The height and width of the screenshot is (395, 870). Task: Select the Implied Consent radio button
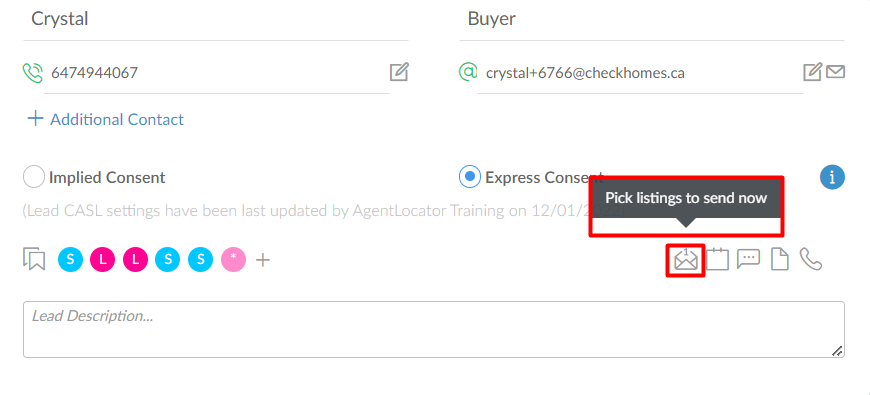click(x=34, y=178)
